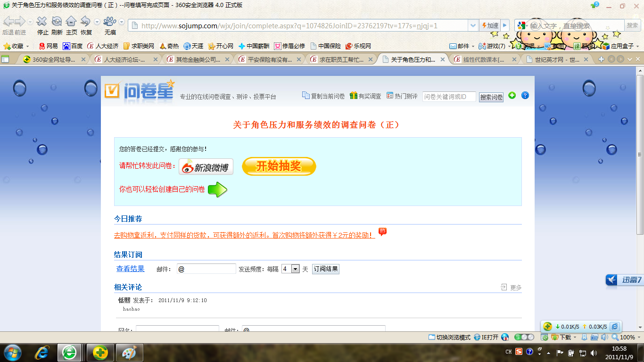Click the 有奖调查 link
The height and width of the screenshot is (362, 644).
click(365, 96)
